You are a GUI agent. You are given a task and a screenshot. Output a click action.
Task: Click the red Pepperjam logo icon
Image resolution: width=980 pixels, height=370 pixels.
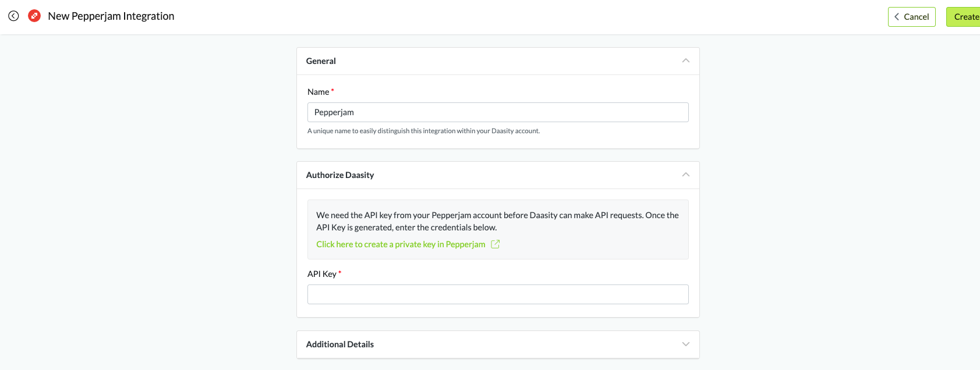(34, 16)
